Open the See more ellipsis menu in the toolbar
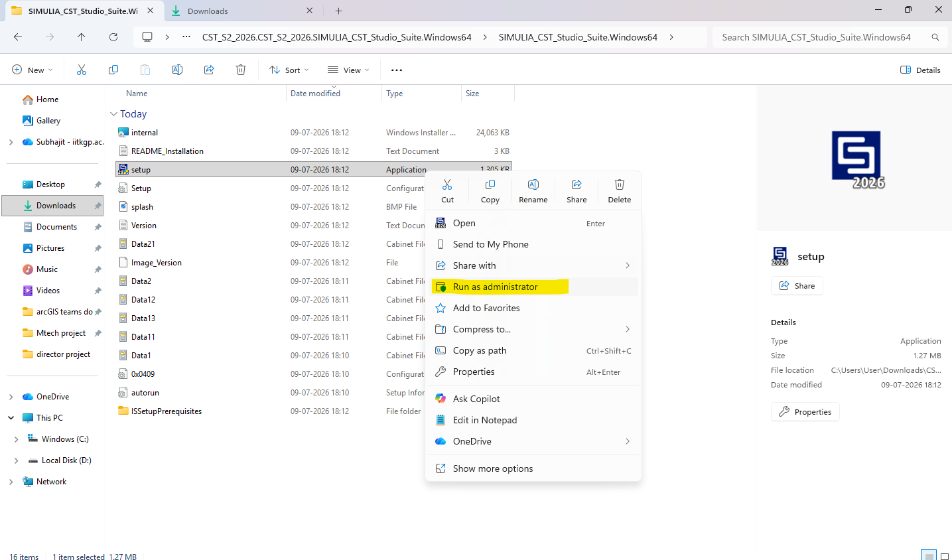The image size is (952, 560). tap(397, 70)
